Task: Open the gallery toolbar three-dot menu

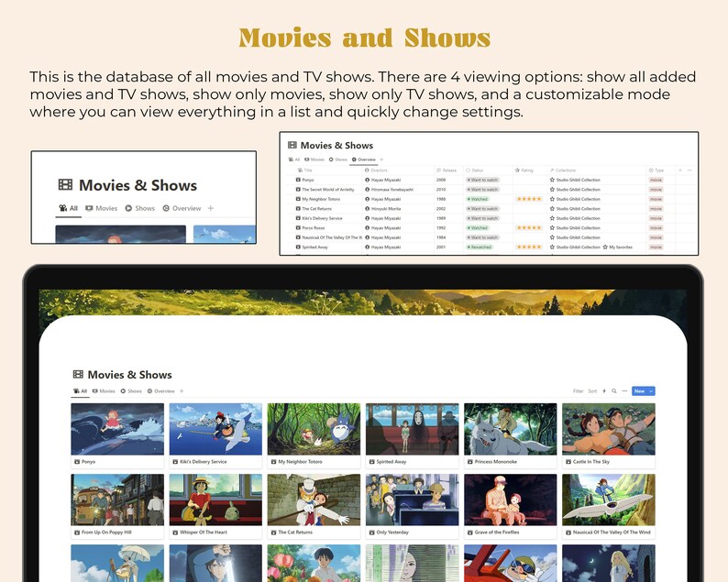Action: click(x=624, y=391)
